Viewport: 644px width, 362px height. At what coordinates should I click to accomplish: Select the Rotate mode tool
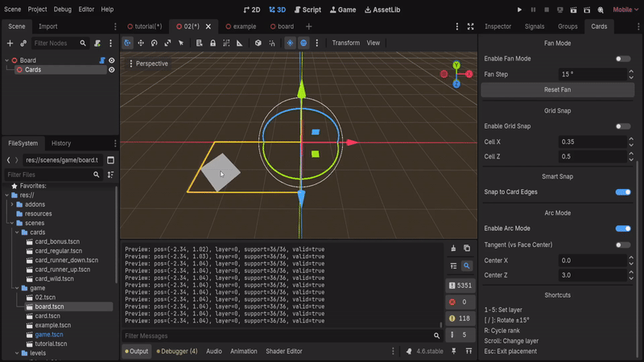[155, 43]
